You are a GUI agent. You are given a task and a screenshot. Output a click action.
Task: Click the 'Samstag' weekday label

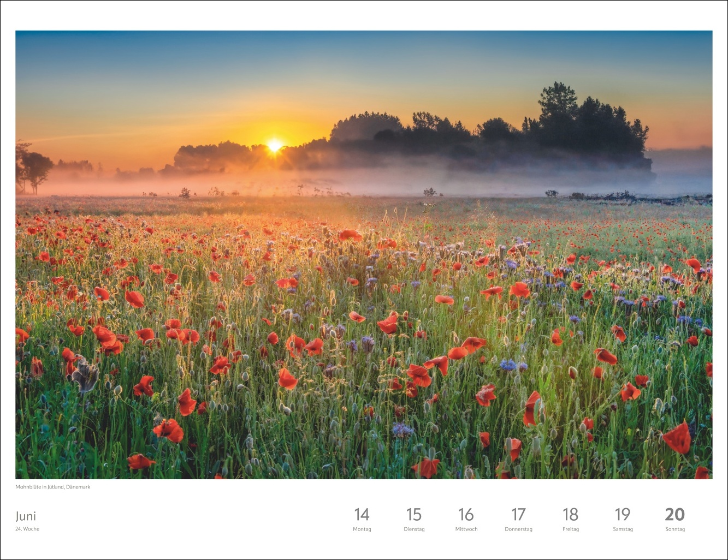pyautogui.click(x=623, y=529)
